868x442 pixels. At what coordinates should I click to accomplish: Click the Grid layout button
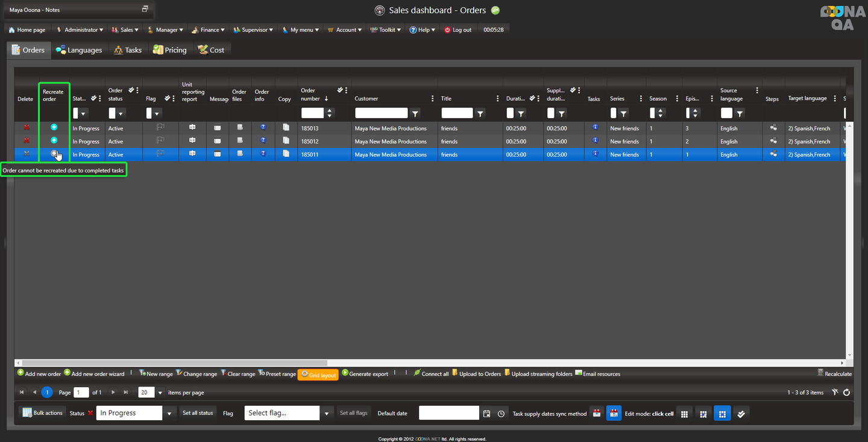pos(318,374)
